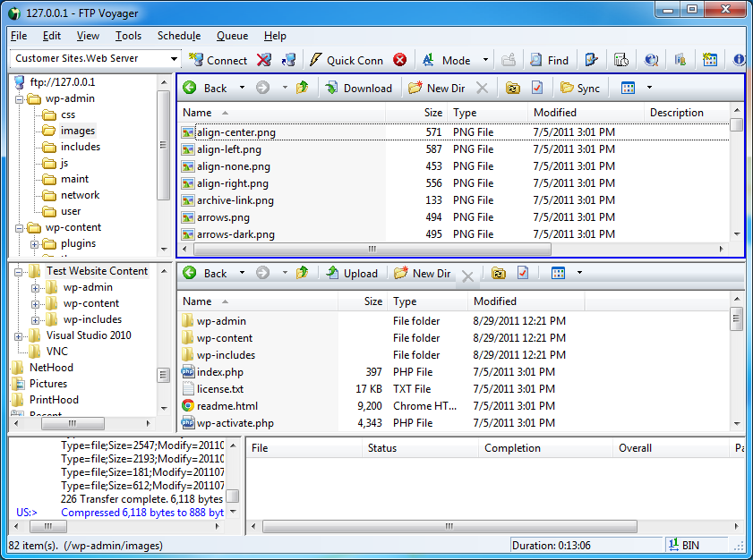The width and height of the screenshot is (753, 560).
Task: Collapse the Test Website Content tree node
Action: click(x=18, y=272)
